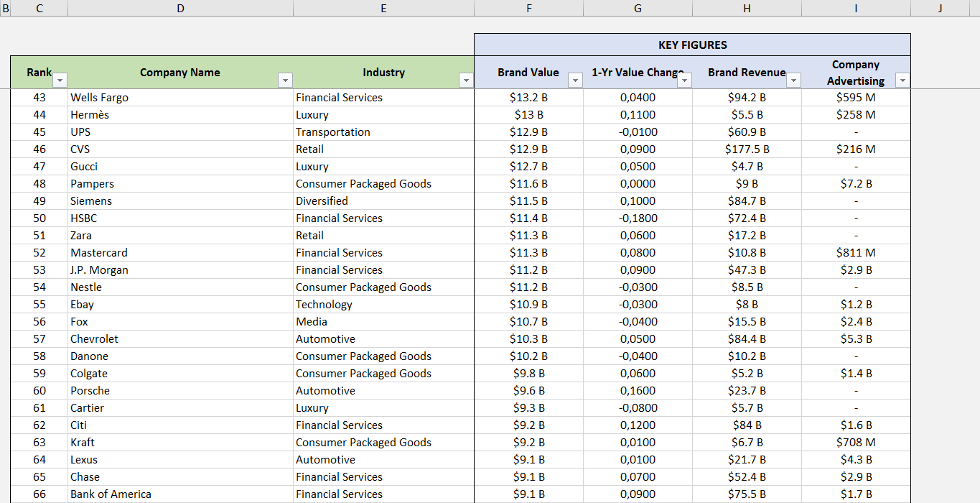Open the Industry column filter dropdown
This screenshot has height=503, width=980.
click(467, 80)
